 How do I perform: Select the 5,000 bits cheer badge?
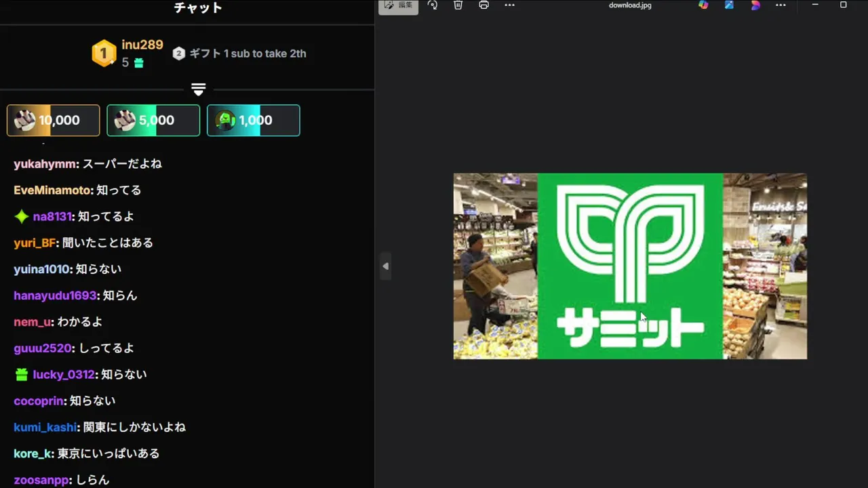(153, 121)
